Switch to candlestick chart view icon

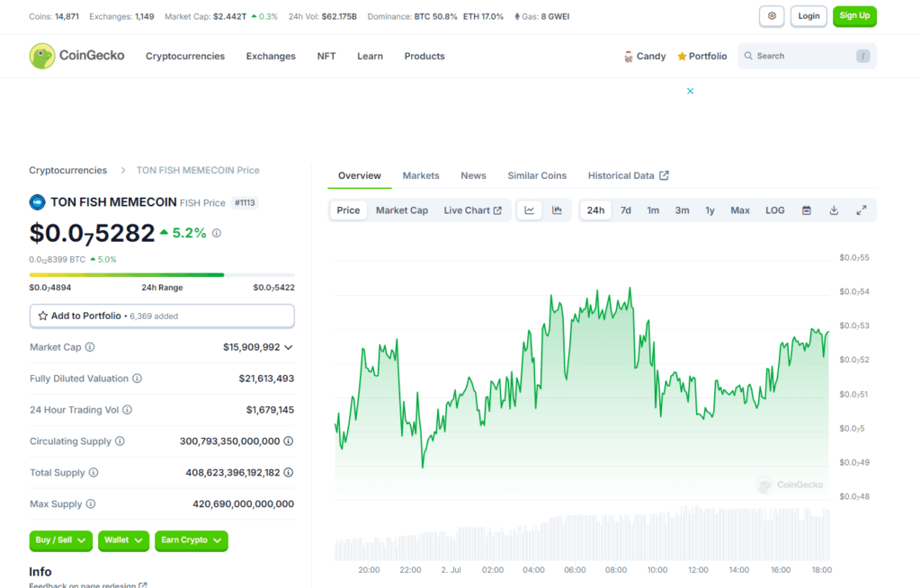(557, 210)
